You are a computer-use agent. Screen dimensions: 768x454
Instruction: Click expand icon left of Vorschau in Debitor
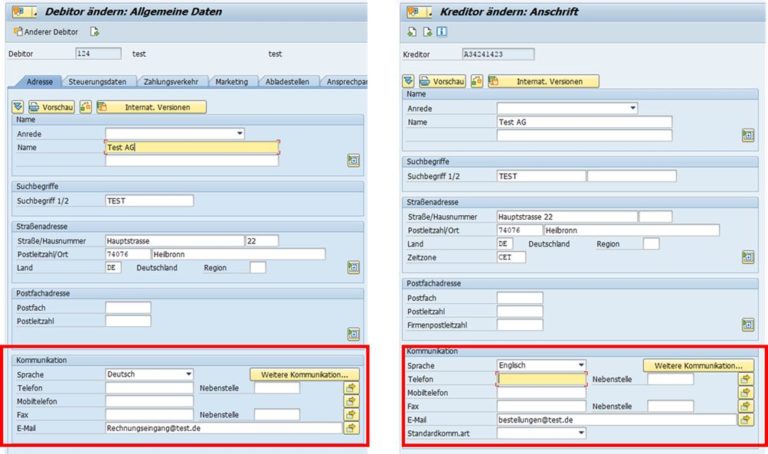click(x=18, y=107)
